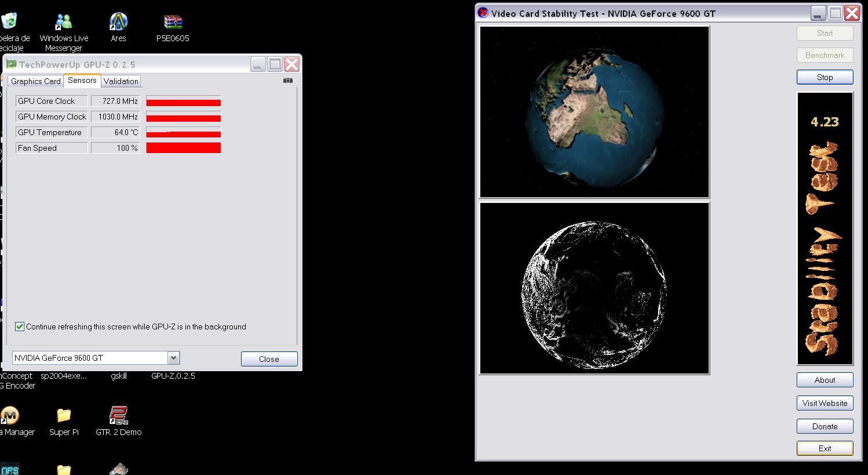This screenshot has height=475, width=868.
Task: Open the P5E0605 archive icon
Action: [x=173, y=23]
